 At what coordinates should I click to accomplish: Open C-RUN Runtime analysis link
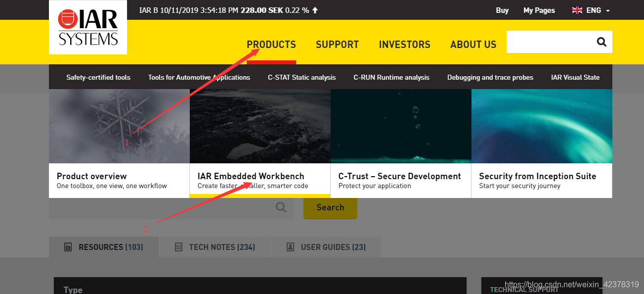(391, 77)
